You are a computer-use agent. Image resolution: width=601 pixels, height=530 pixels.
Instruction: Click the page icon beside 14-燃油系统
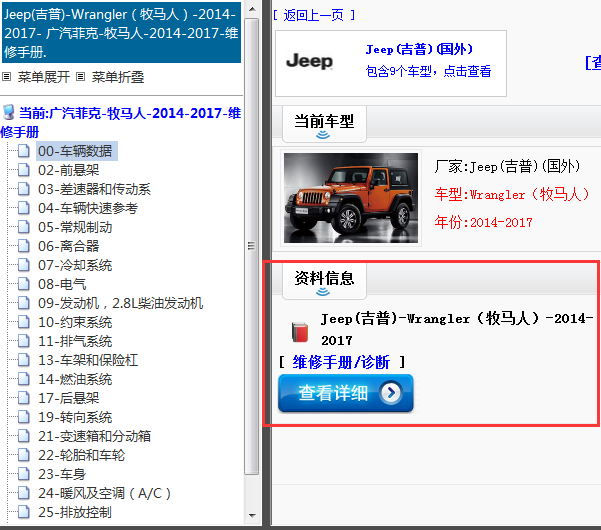click(x=23, y=379)
